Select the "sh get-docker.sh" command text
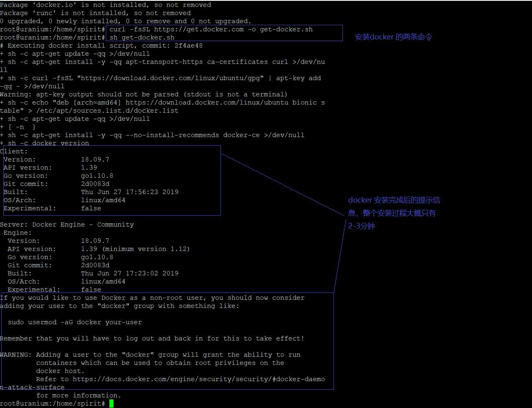The image size is (532, 408). click(x=142, y=37)
